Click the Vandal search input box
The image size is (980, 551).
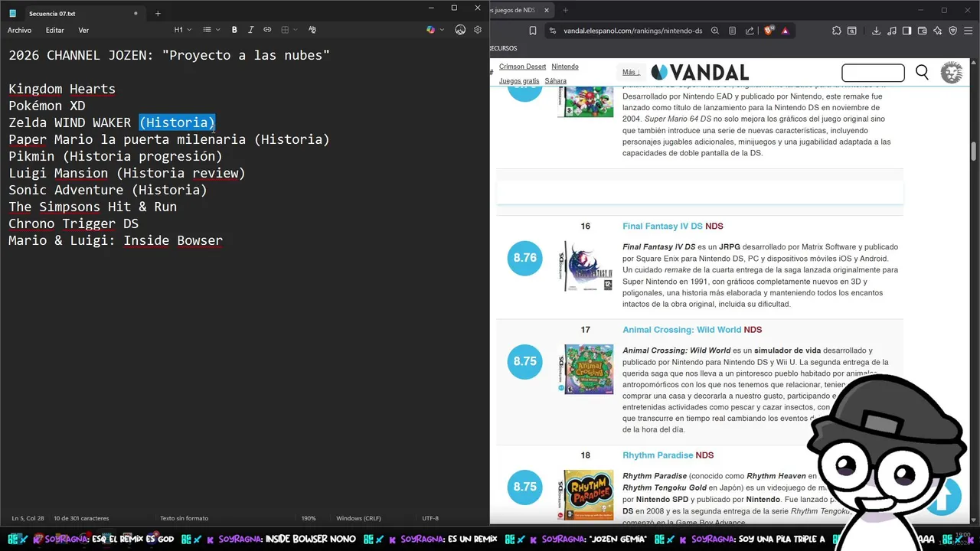(873, 73)
